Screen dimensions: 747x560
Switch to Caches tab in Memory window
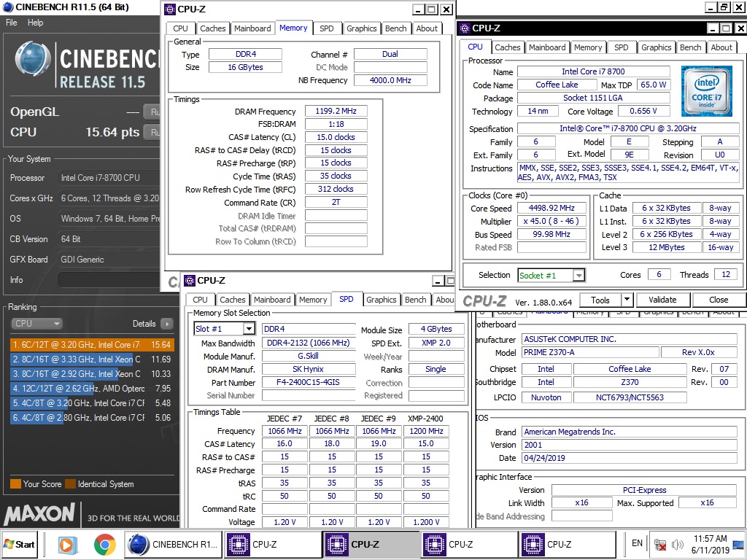212,28
